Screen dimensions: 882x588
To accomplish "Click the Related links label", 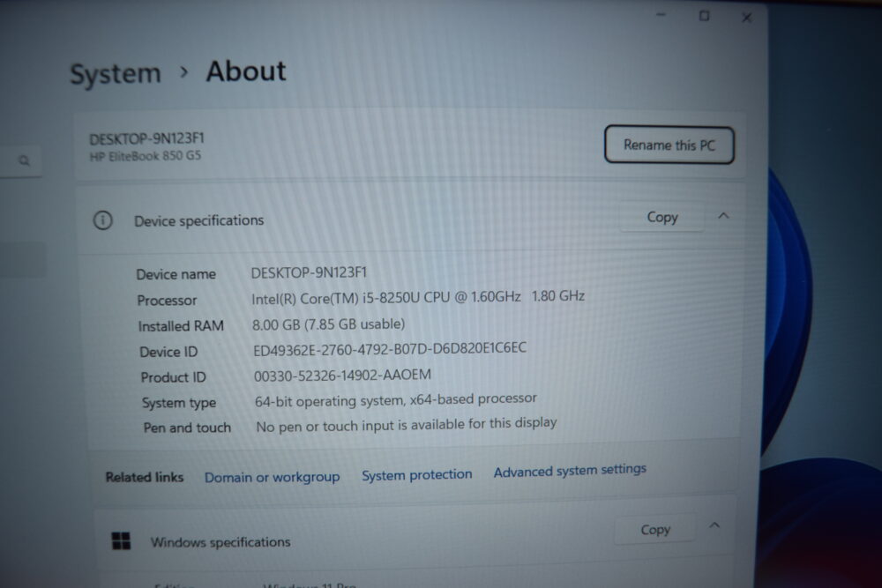I will pos(145,477).
